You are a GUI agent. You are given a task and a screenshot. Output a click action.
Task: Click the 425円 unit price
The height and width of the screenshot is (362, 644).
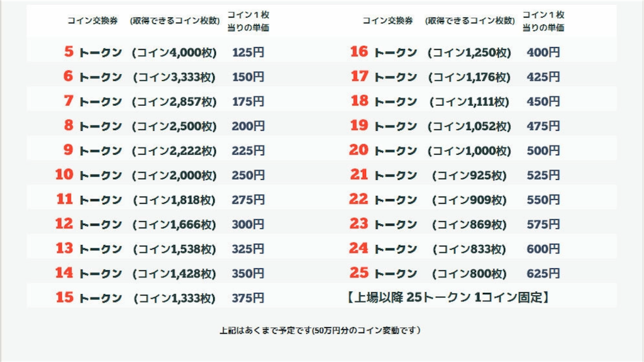(543, 77)
